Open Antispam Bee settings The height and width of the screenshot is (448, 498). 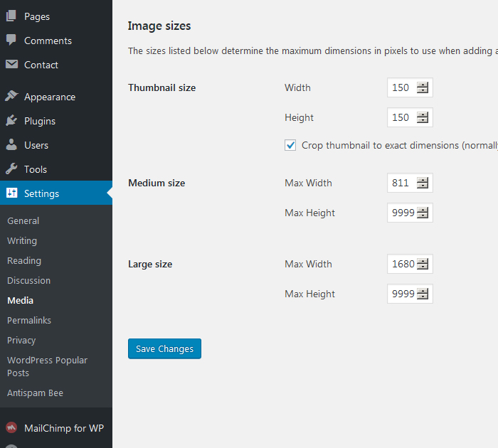[x=36, y=393]
